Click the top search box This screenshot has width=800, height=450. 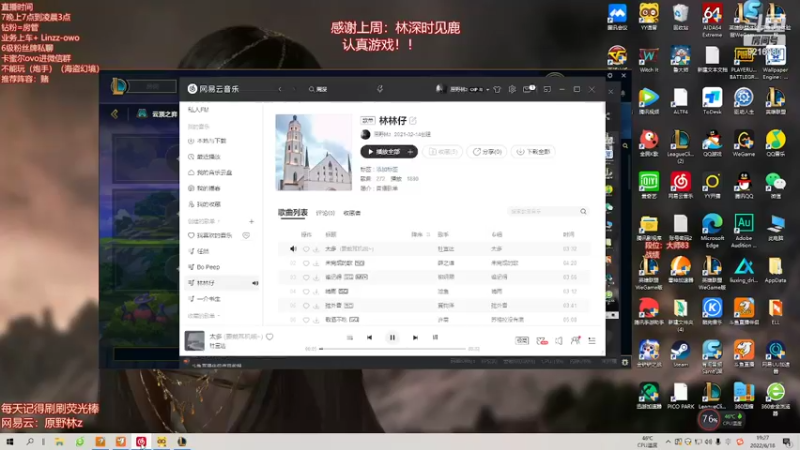[337, 89]
